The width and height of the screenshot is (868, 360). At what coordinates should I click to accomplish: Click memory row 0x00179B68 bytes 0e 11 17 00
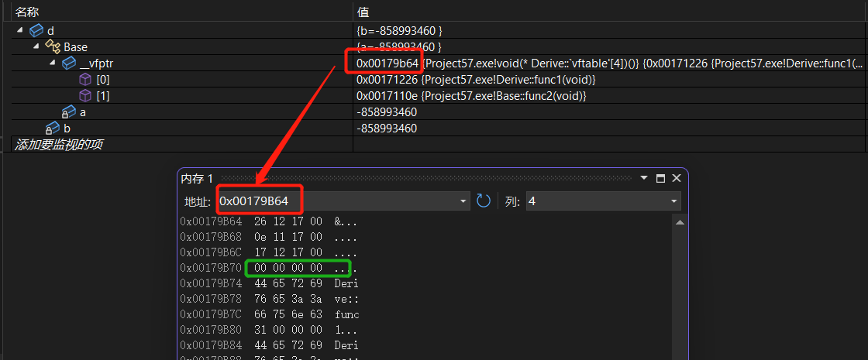pyautogui.click(x=288, y=238)
